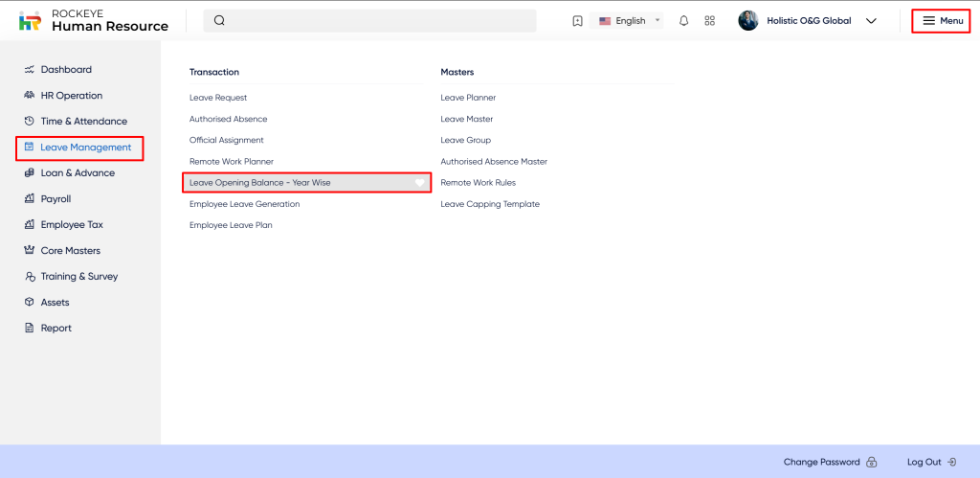Click the Payroll sidebar icon
The height and width of the screenshot is (478, 980).
pyautogui.click(x=29, y=199)
